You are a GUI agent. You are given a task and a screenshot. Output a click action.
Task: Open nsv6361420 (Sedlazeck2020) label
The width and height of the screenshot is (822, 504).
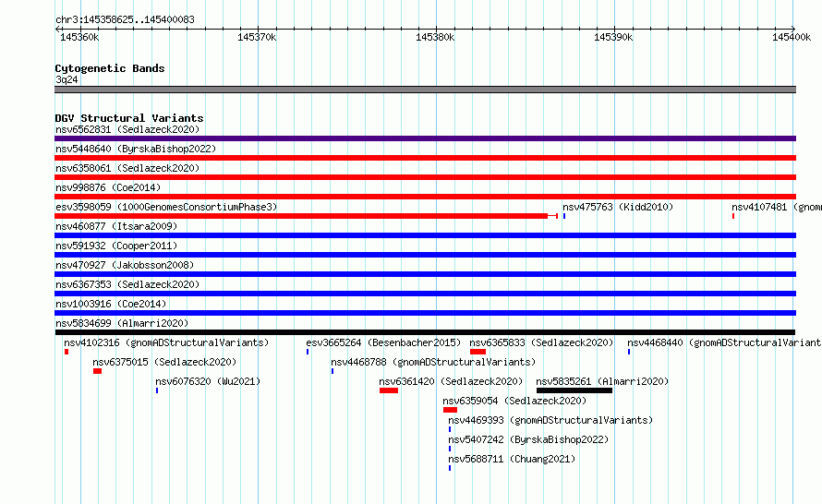click(x=451, y=381)
